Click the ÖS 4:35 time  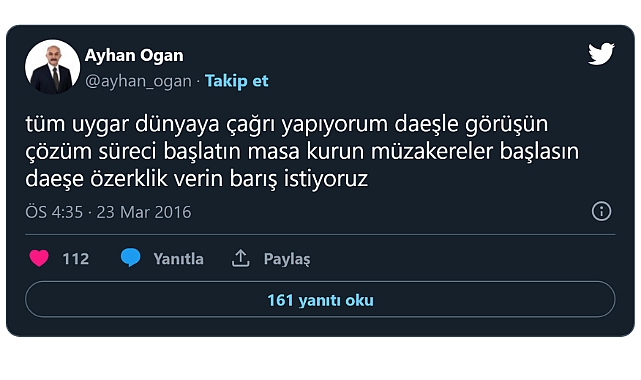54,212
